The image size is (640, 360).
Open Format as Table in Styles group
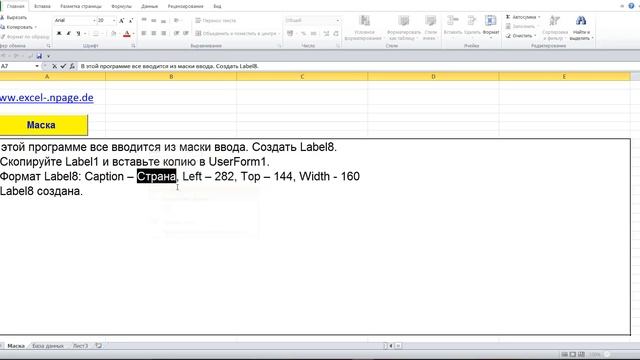tap(403, 28)
